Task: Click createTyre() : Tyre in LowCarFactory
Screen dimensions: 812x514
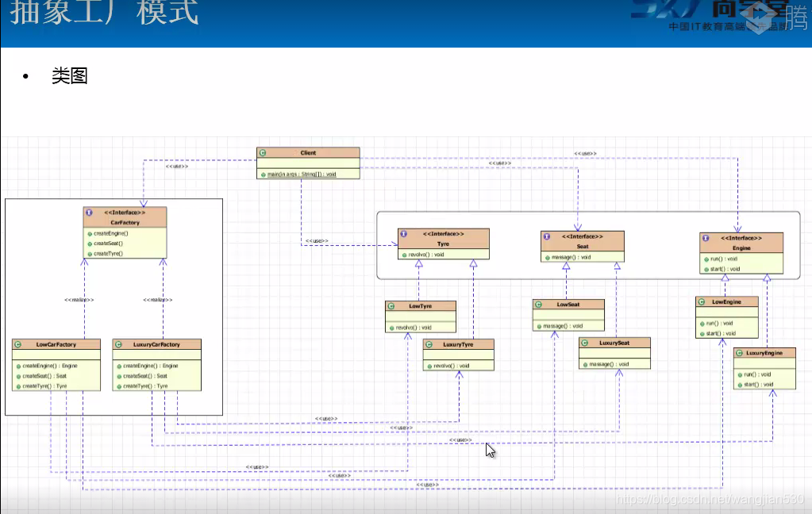Action: coord(44,386)
